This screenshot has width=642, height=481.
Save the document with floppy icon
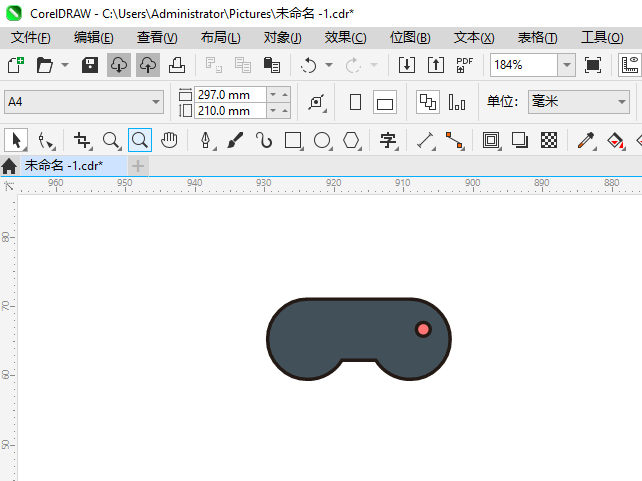pyautogui.click(x=90, y=65)
